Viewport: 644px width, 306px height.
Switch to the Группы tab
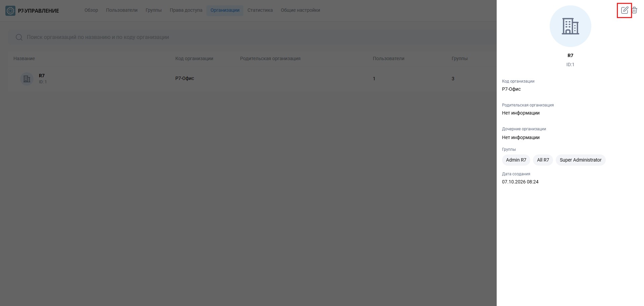pyautogui.click(x=154, y=10)
